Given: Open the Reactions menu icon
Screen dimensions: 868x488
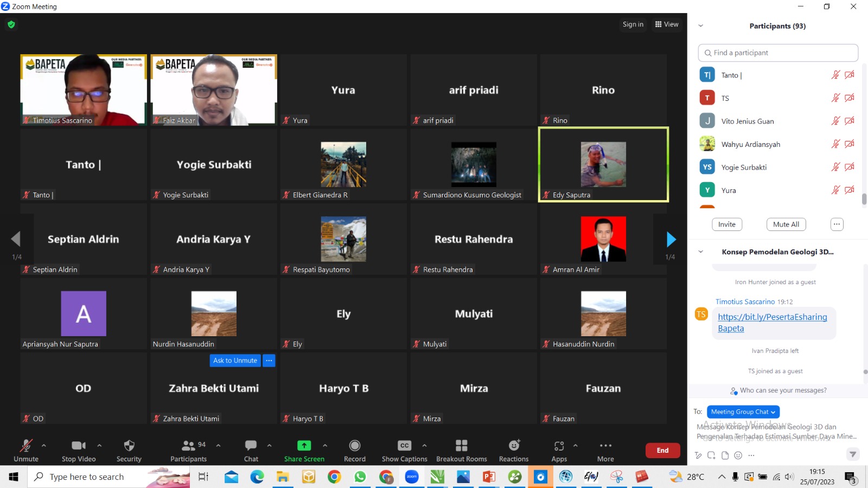Looking at the screenshot, I should tap(514, 446).
